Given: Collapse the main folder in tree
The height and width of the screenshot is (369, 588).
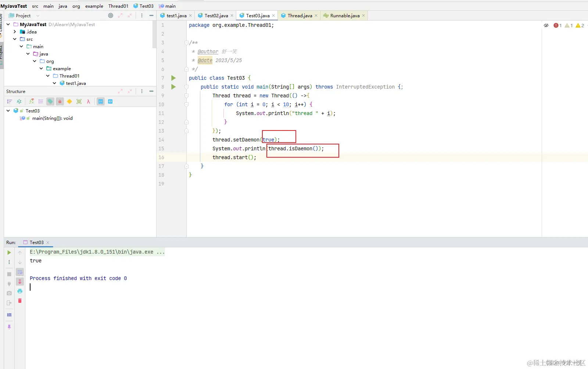Looking at the screenshot, I should tap(21, 46).
